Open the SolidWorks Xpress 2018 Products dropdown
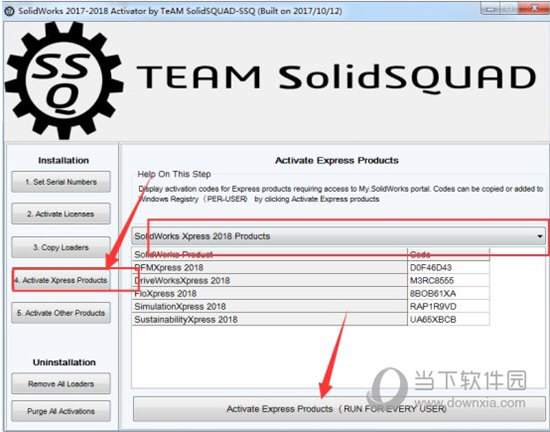Screen dimensions: 550x432 [x=338, y=236]
